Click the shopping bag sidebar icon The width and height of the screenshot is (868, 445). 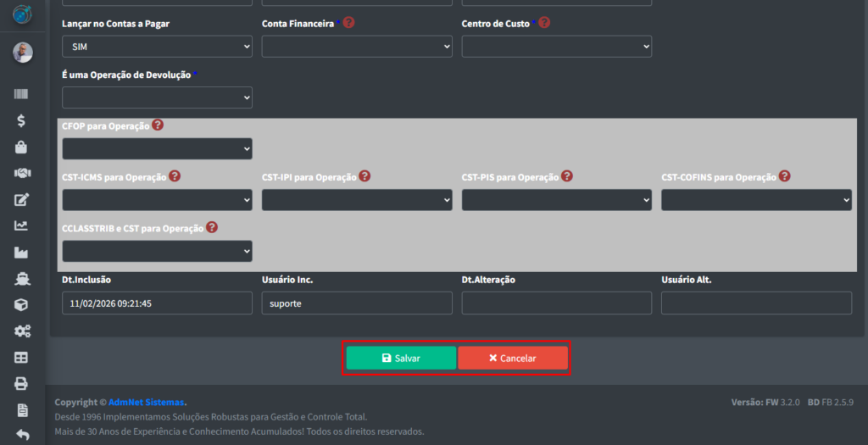[x=21, y=147]
